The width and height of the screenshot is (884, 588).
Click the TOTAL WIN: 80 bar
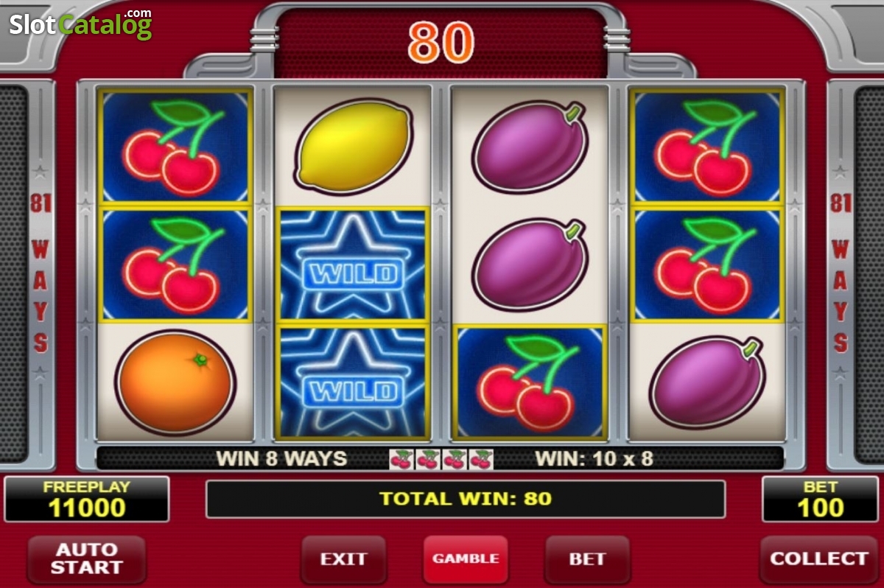(x=466, y=499)
